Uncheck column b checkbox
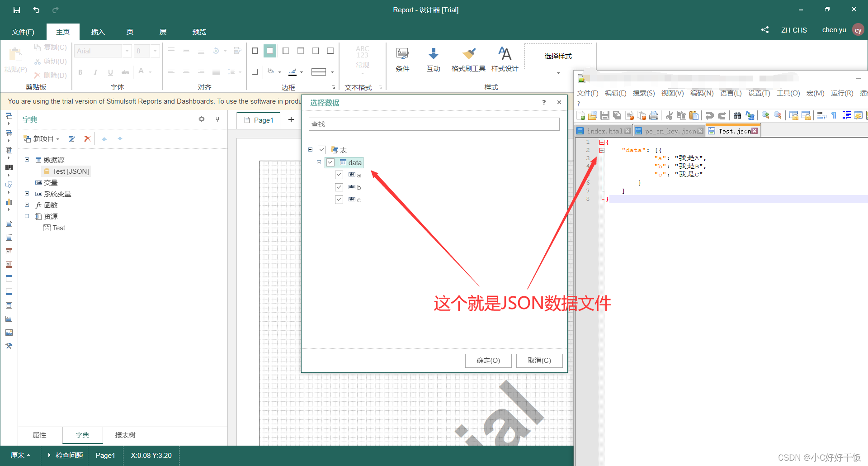The image size is (868, 466). 339,187
